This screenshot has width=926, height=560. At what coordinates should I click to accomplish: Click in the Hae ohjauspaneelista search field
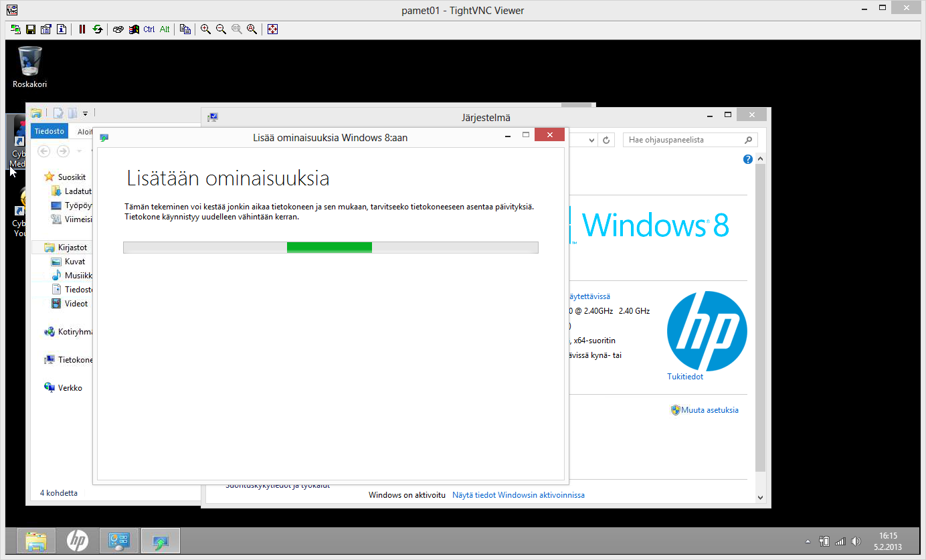(x=684, y=140)
